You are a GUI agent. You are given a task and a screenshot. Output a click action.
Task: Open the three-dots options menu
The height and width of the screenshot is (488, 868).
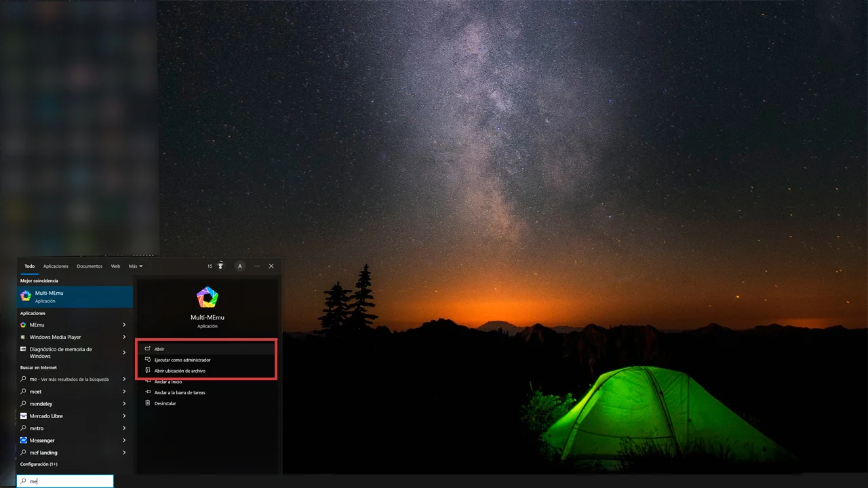[257, 266]
